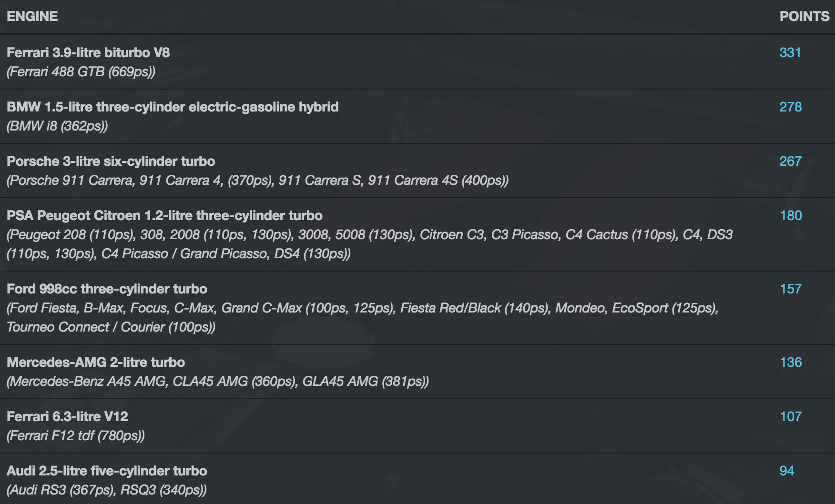Click the 136 points value
835x504 pixels.
(791, 362)
